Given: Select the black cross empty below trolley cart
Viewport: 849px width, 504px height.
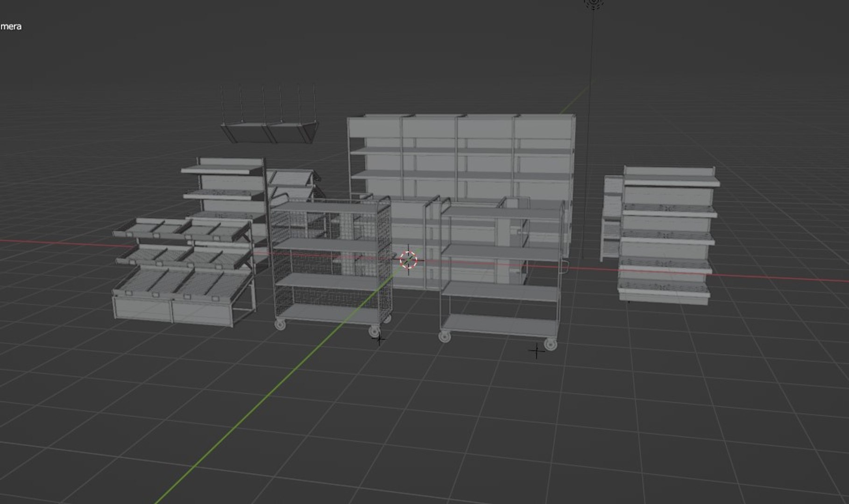Looking at the screenshot, I should 537,351.
